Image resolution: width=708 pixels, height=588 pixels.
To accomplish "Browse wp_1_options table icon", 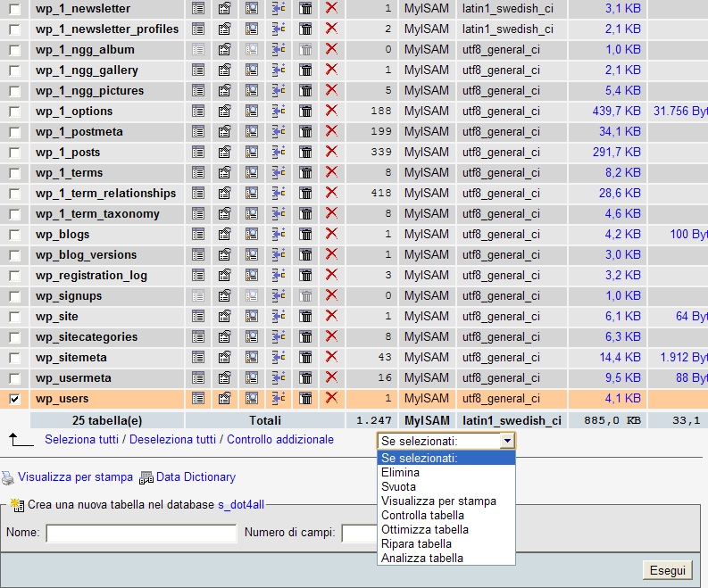I will pyautogui.click(x=198, y=111).
